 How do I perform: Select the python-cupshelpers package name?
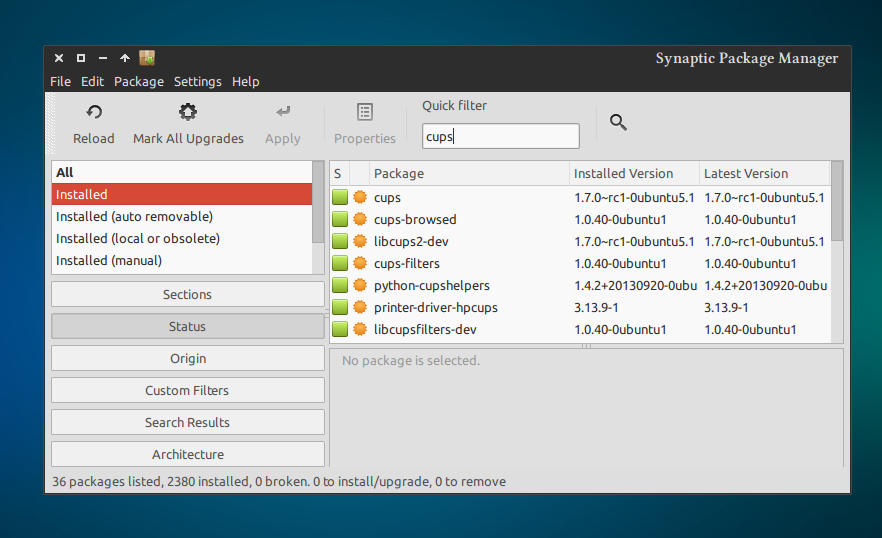pos(432,285)
